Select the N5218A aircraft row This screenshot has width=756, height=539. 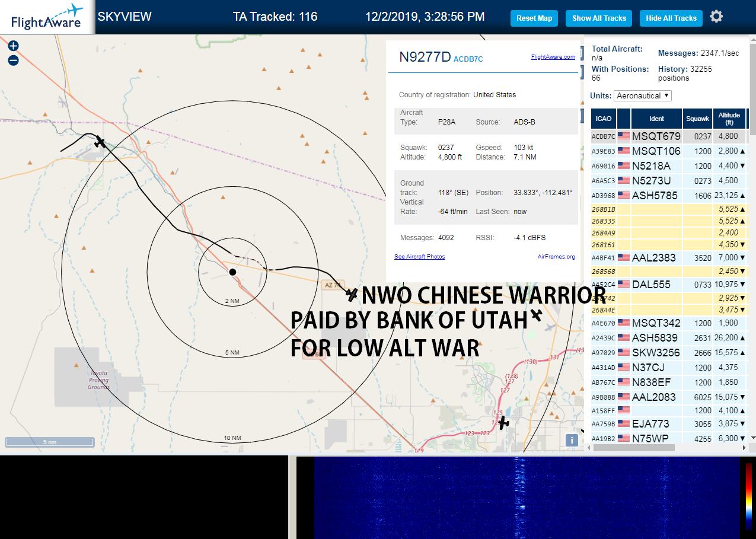pyautogui.click(x=669, y=166)
